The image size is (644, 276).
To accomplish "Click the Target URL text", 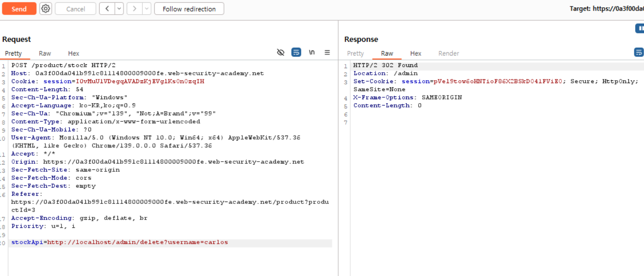I will click(606, 9).
